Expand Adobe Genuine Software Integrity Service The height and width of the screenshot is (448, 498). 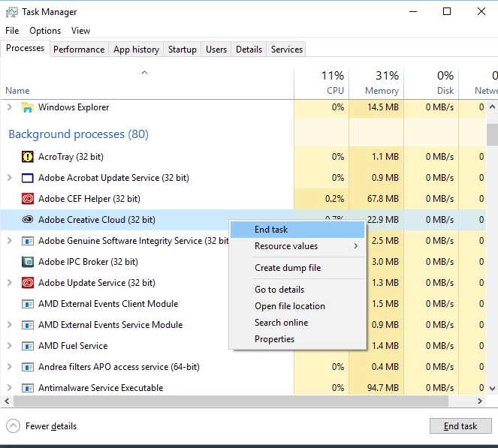[10, 241]
